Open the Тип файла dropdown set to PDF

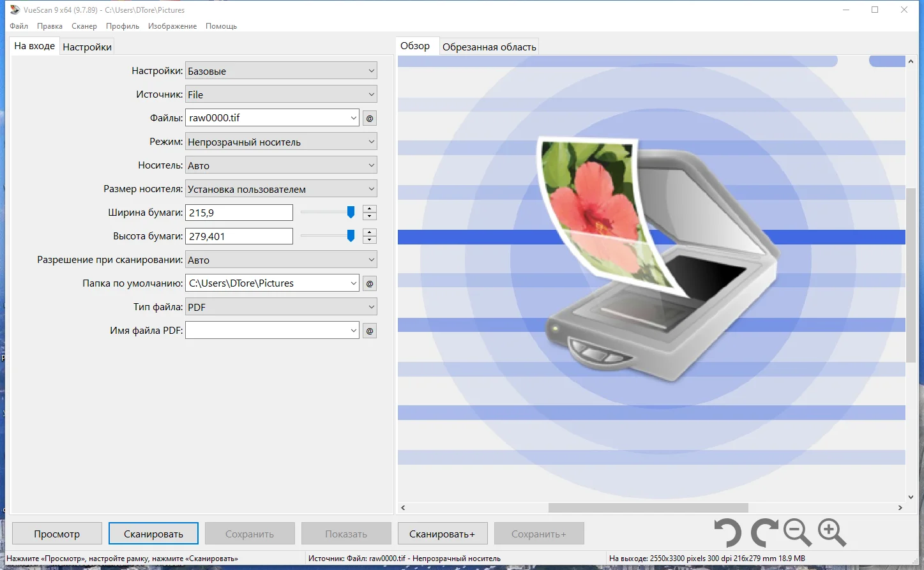(x=281, y=307)
